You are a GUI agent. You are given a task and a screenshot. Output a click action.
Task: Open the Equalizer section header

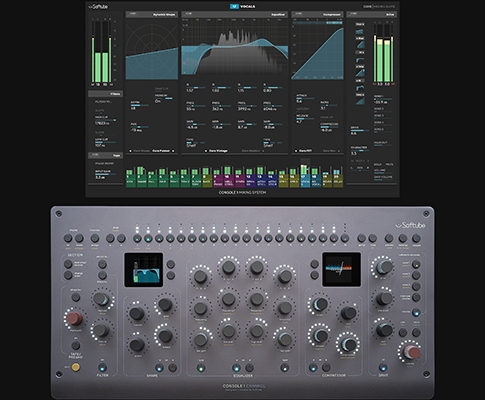(235, 14)
